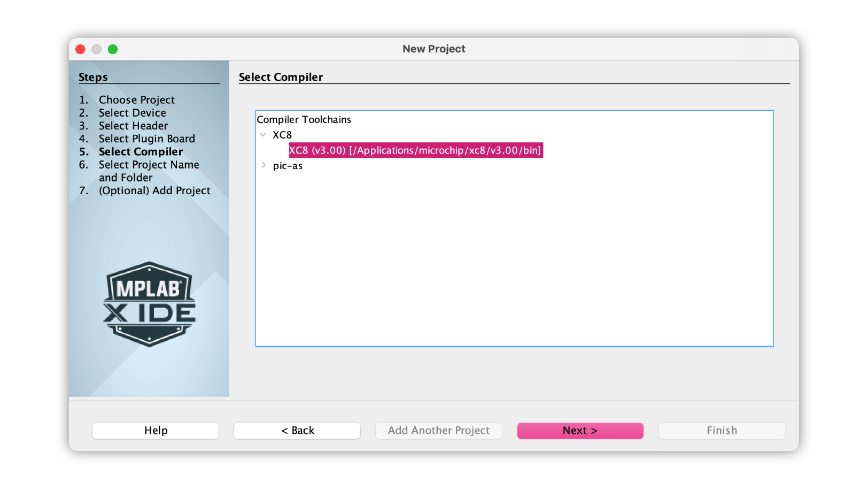
Task: Open Help for this wizard
Action: click(x=156, y=431)
